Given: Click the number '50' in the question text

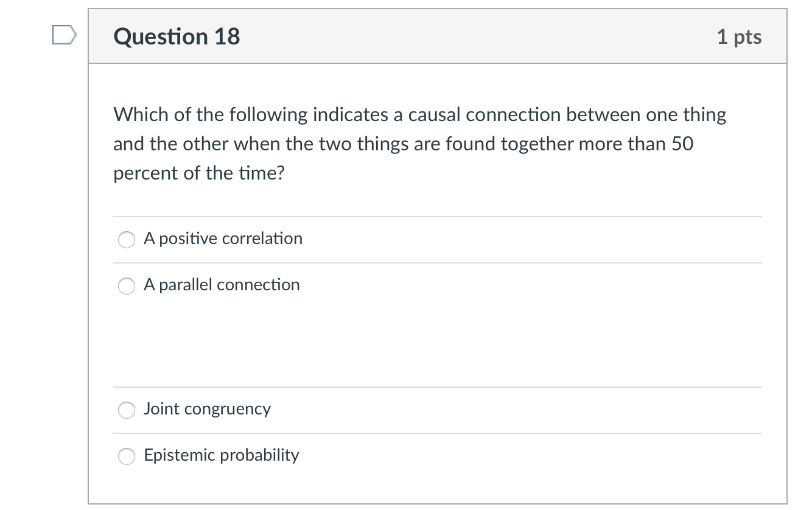Looking at the screenshot, I should pos(682,144).
